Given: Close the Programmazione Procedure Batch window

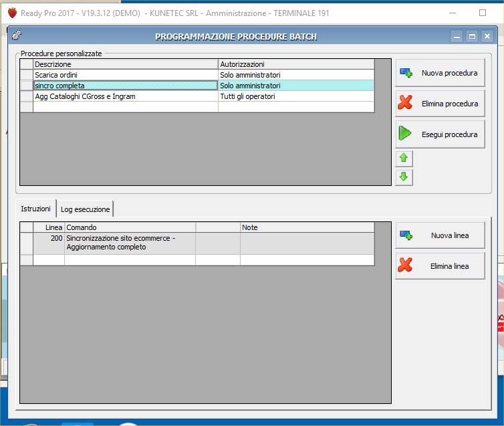Looking at the screenshot, I should [487, 36].
